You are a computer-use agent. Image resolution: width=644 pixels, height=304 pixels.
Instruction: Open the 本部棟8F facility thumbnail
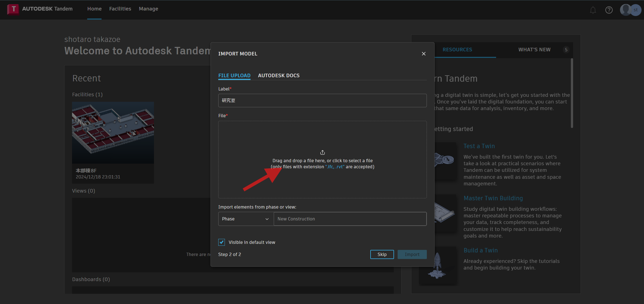coord(113,133)
